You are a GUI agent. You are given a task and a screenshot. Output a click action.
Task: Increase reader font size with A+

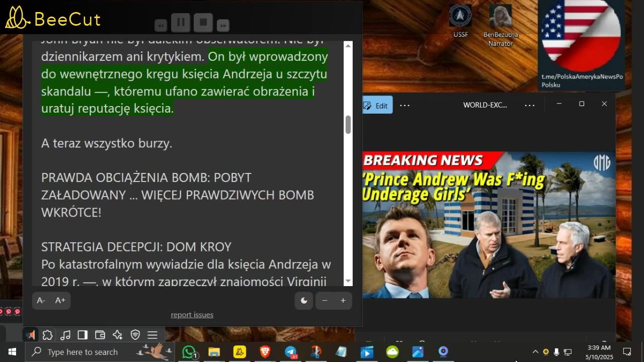pos(60,301)
